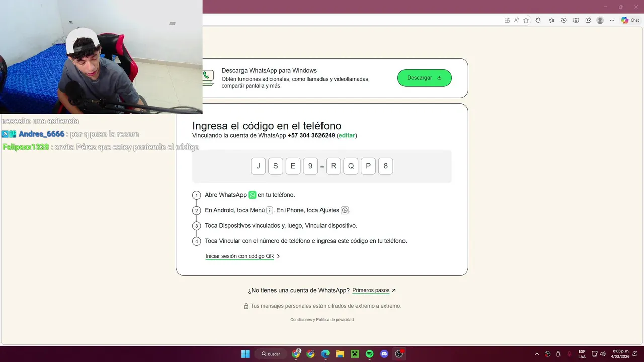This screenshot has height=362, width=644.
Task: Select the code character box J
Action: tap(258, 166)
